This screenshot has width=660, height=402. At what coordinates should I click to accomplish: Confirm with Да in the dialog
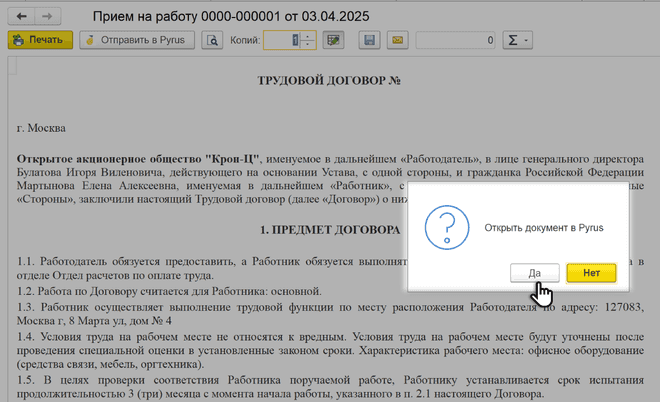tap(535, 272)
